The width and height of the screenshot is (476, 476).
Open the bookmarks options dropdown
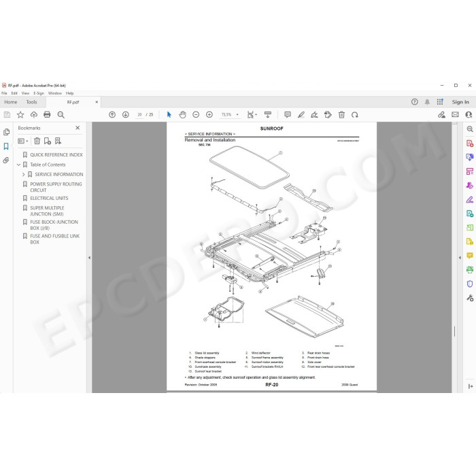click(x=22, y=141)
